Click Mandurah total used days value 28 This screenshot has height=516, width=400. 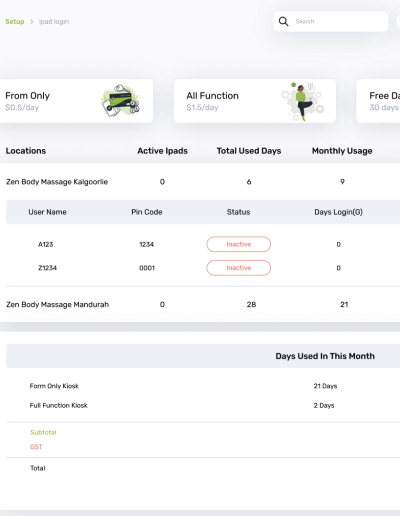pos(251,304)
